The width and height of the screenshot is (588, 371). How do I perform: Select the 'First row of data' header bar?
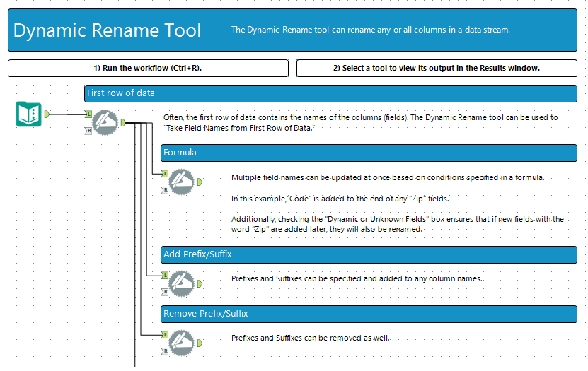[331, 93]
